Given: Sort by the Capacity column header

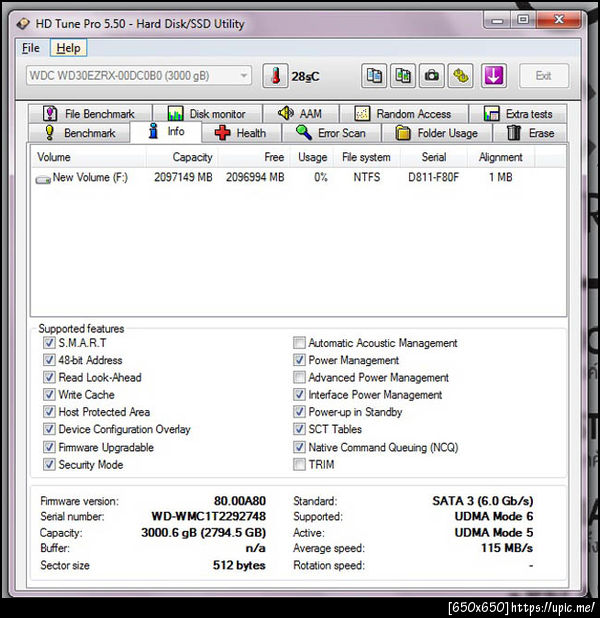Looking at the screenshot, I should [182, 157].
